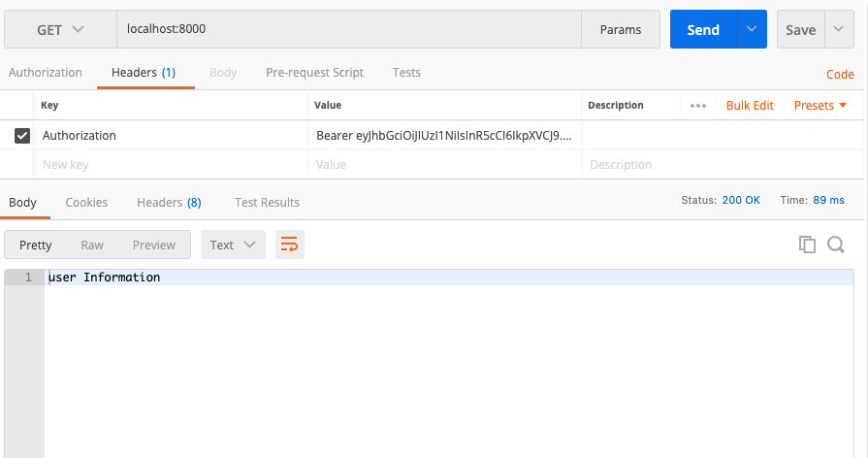Screen dimensions: 868x458
Task: Open search in response with magnifier icon
Action: [x=836, y=245]
